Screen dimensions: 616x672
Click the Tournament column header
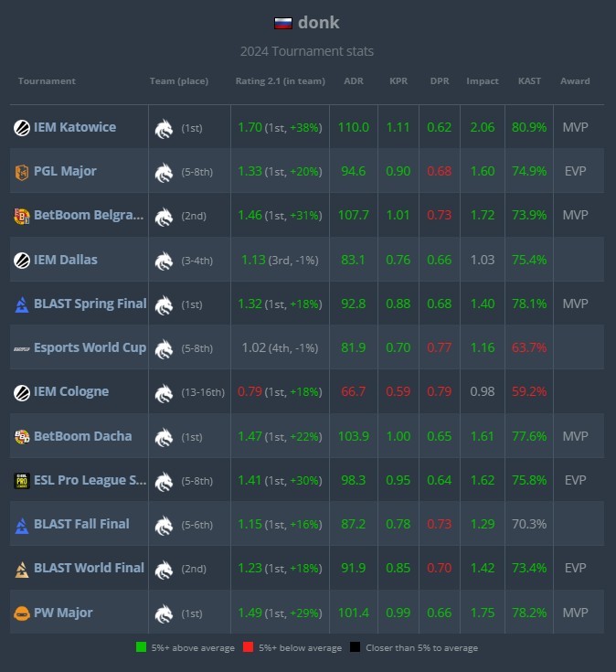coord(47,81)
